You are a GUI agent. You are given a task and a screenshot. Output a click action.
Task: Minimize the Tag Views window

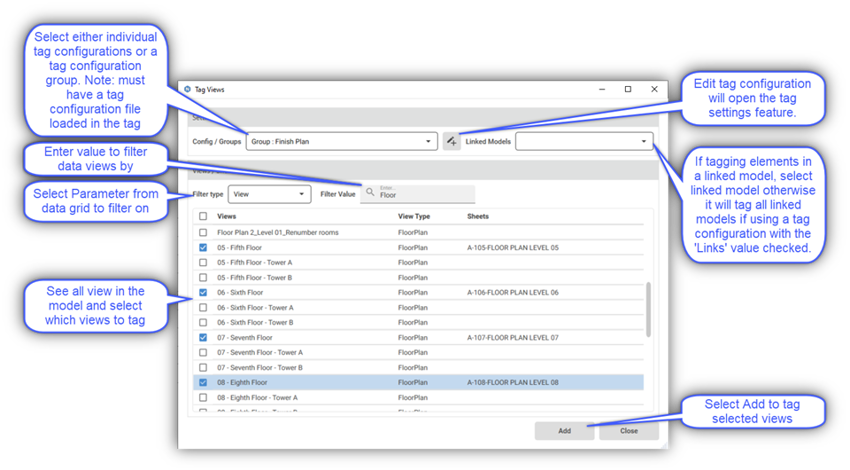coord(602,89)
